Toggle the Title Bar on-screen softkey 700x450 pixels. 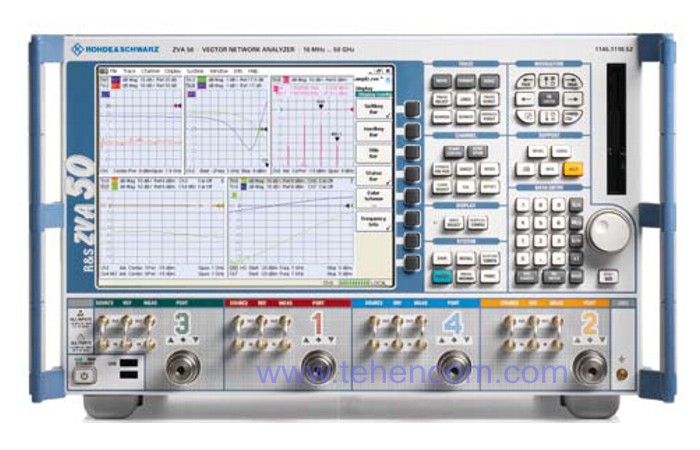pos(374,154)
